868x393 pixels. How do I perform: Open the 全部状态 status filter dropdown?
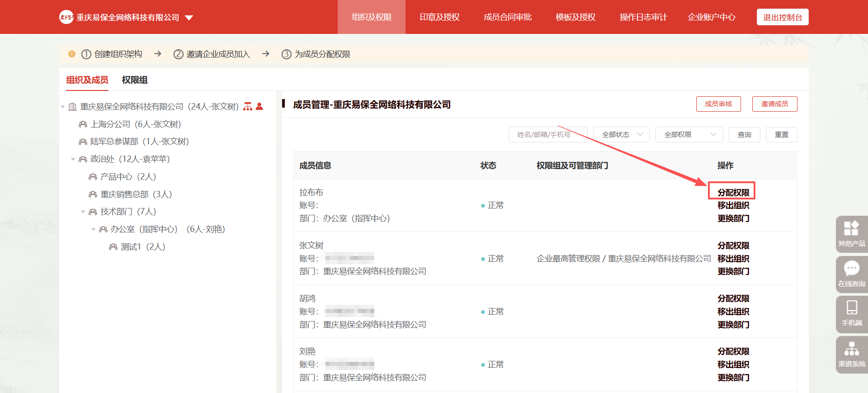pos(621,134)
